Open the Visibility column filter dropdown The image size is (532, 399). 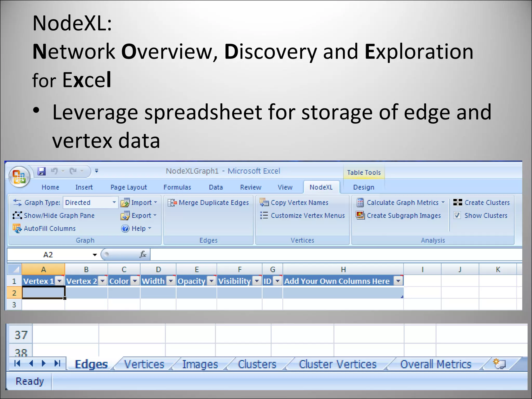[257, 281]
